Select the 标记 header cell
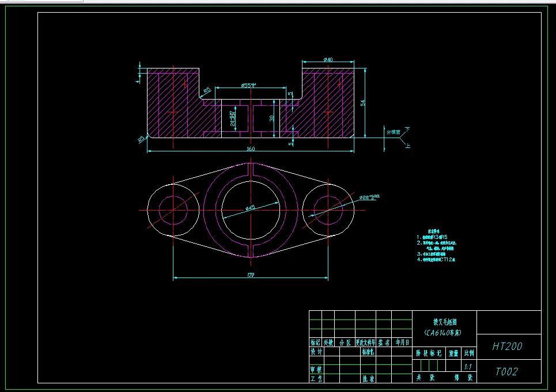 315,342
